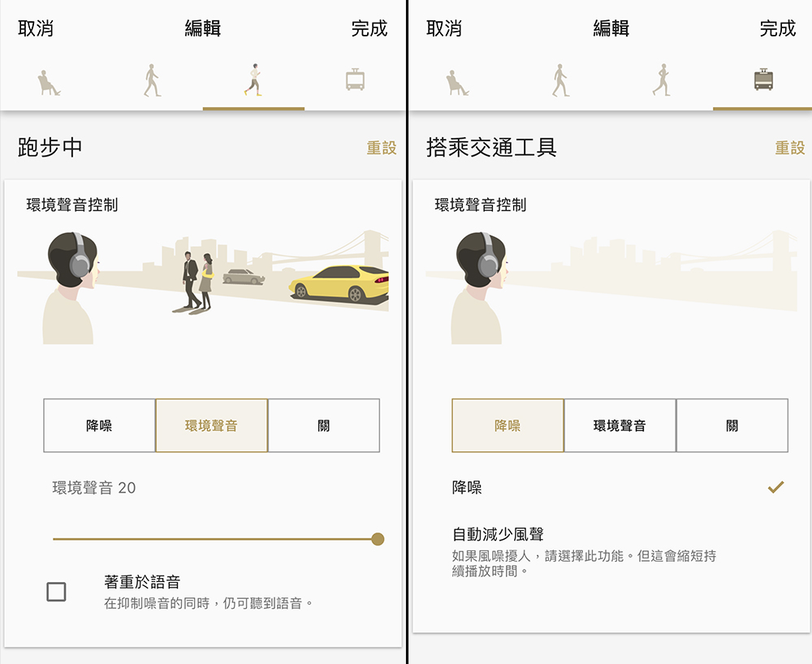Click the 環境聲音 20 slider handle

click(378, 539)
